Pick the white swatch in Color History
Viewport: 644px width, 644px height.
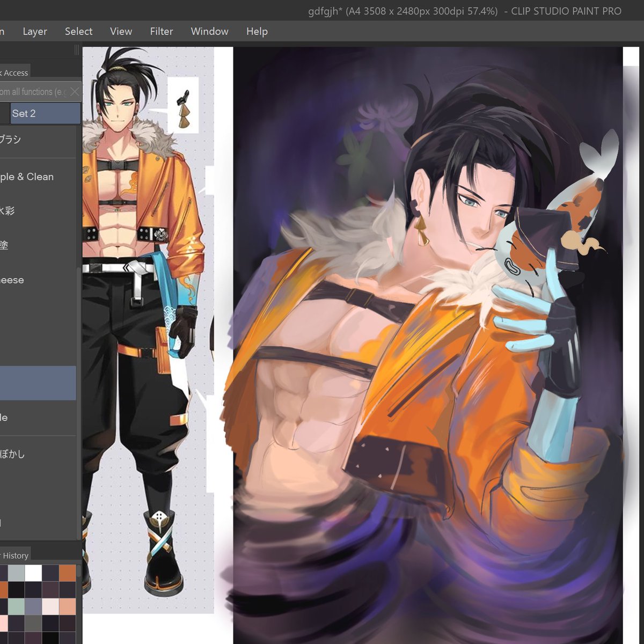point(33,573)
